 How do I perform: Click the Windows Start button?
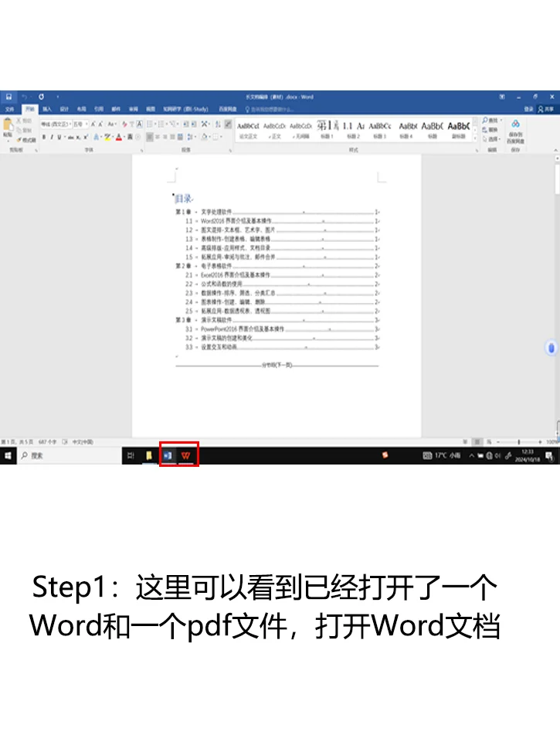(x=8, y=456)
